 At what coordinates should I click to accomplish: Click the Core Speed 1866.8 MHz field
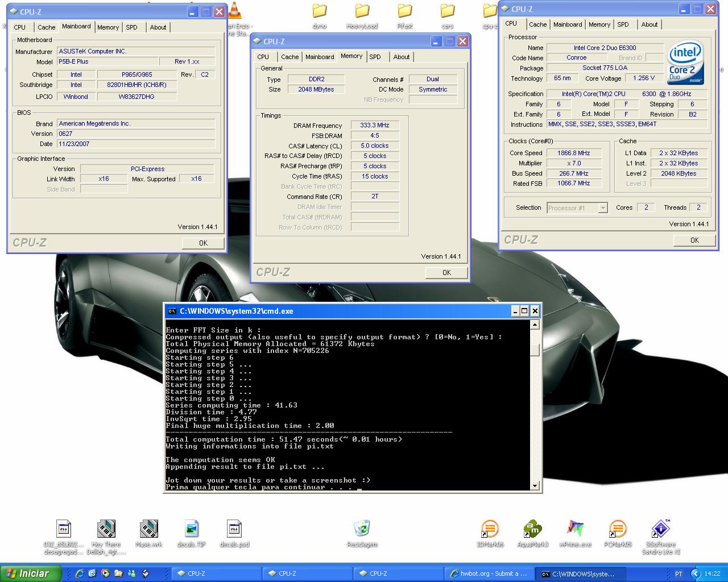[574, 153]
